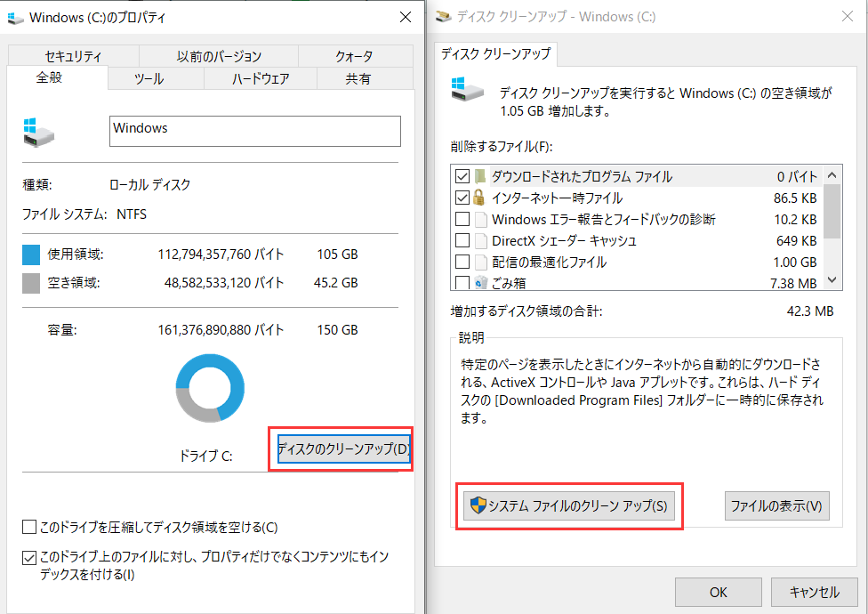
Task: Click the disk usage donut chart
Action: pos(210,388)
